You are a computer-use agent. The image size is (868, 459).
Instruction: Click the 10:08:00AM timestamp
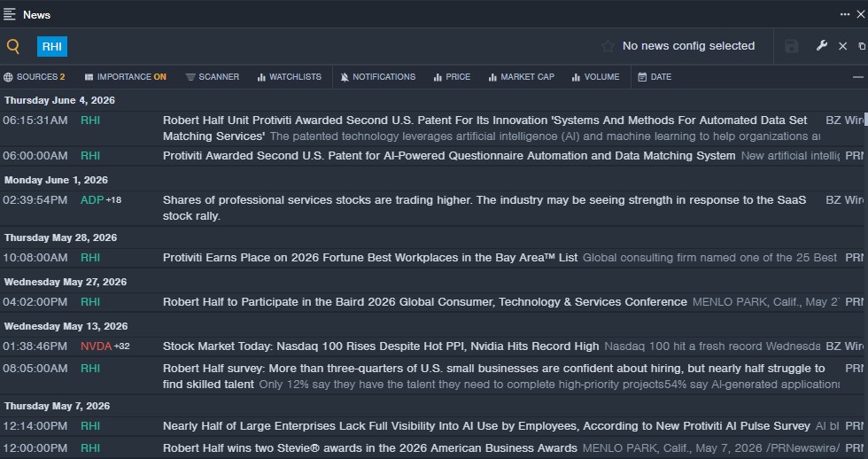pos(35,258)
